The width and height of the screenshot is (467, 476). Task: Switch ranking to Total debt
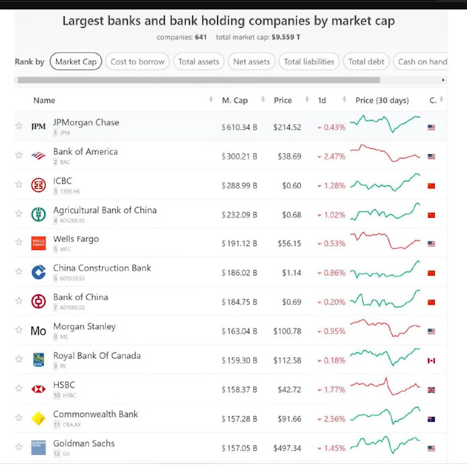[366, 62]
